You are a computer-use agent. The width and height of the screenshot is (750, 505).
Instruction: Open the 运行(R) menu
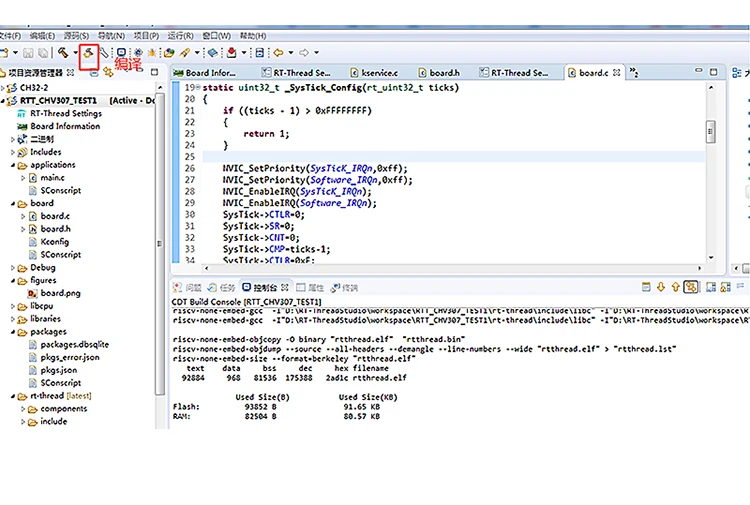pyautogui.click(x=180, y=36)
